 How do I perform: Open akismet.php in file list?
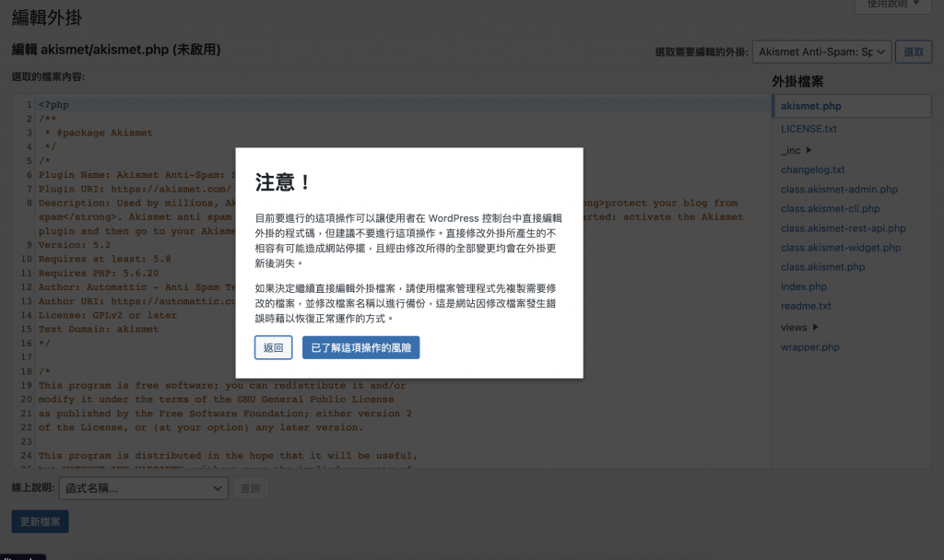coord(811,106)
